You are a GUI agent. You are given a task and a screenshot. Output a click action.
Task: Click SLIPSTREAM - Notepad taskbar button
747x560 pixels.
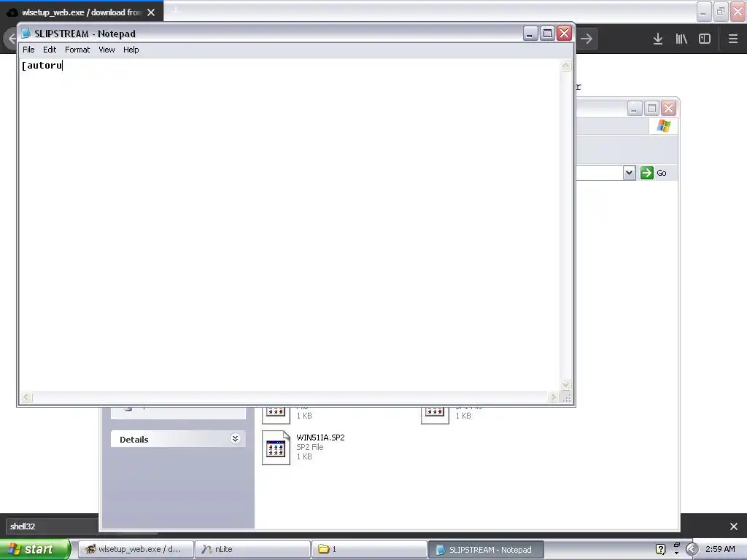pos(486,550)
